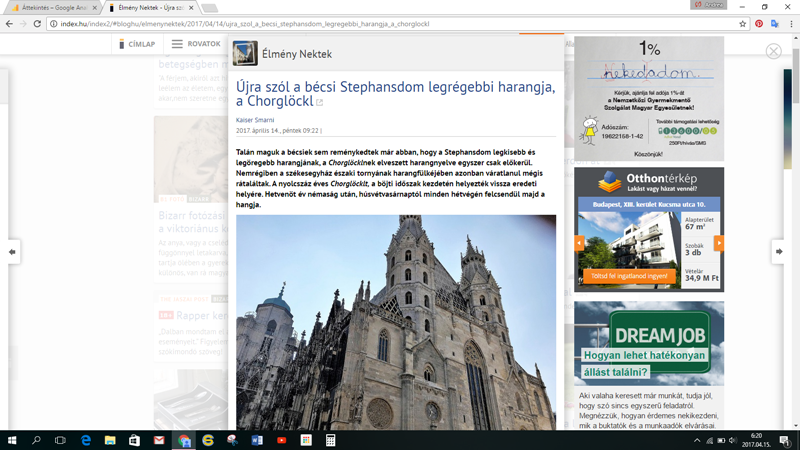This screenshot has width=800, height=450.
Task: Open Gmail from taskbar
Action: click(159, 440)
